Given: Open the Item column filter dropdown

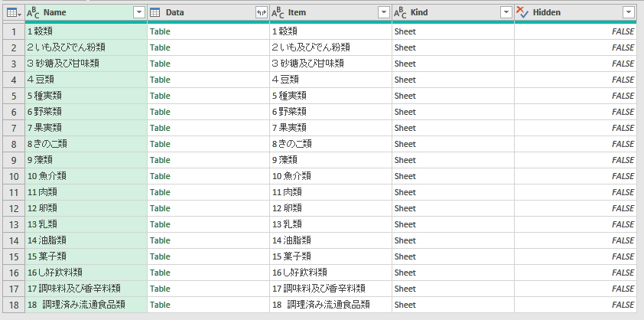Looking at the screenshot, I should tap(384, 13).
